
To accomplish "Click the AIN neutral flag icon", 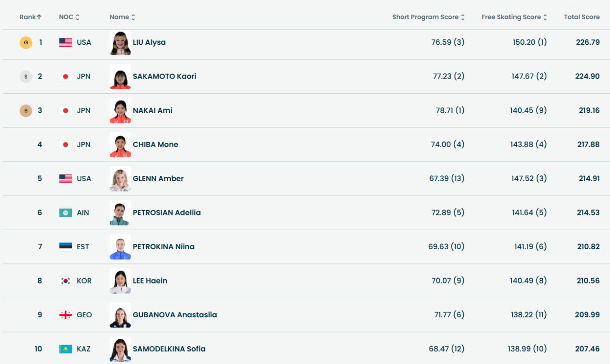I will tap(65, 212).
